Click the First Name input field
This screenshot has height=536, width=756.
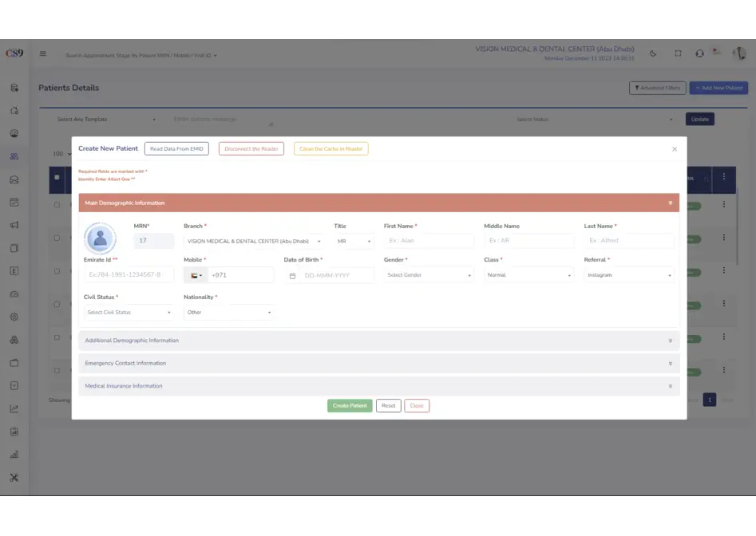coord(429,241)
